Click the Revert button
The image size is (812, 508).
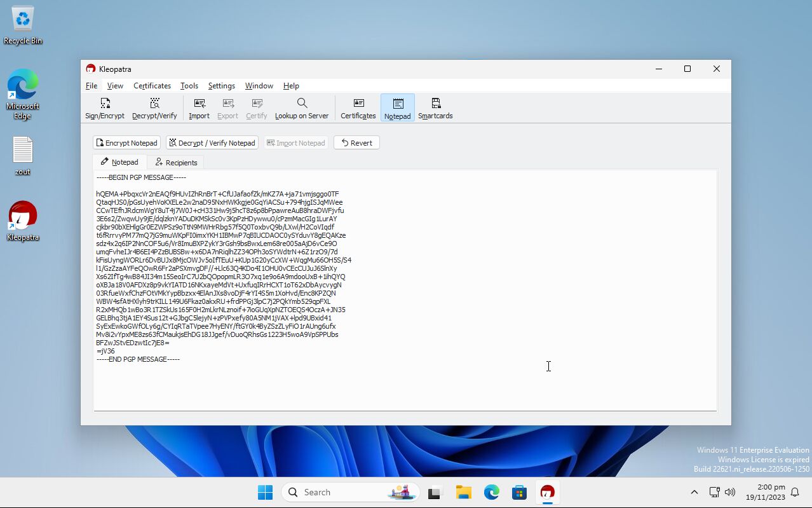tap(356, 142)
